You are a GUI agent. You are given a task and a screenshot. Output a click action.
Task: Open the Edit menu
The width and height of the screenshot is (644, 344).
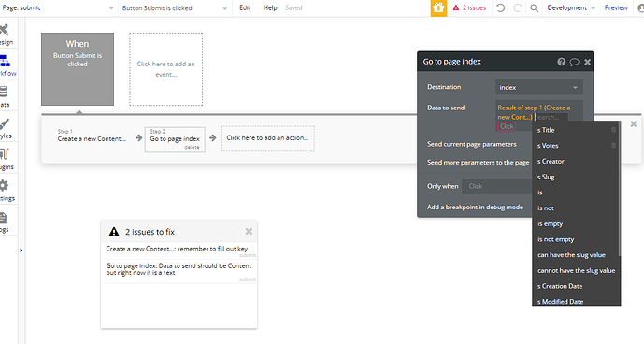point(245,7)
